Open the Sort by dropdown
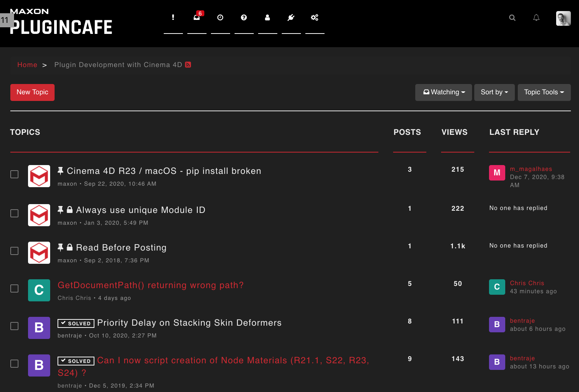 pyautogui.click(x=495, y=92)
